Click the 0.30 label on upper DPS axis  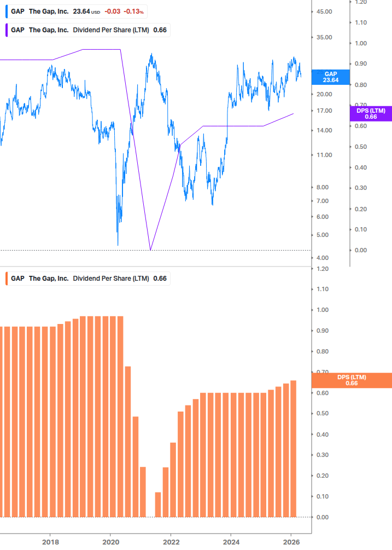(x=361, y=188)
